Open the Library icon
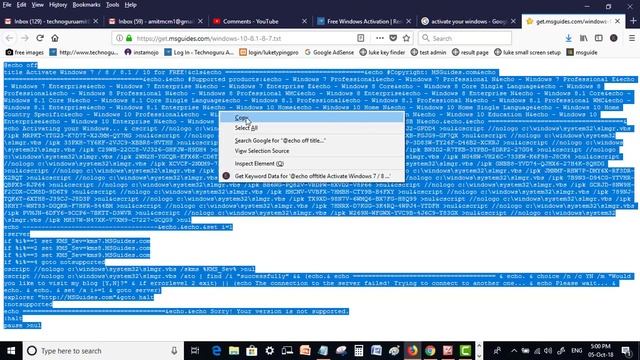The width and height of the screenshot is (640, 360). 584,38
